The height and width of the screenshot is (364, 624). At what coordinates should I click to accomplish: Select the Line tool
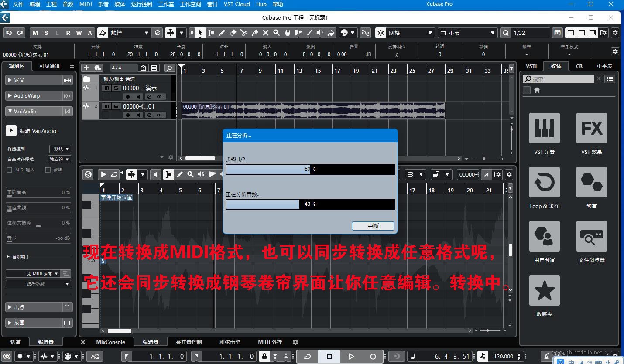(309, 33)
